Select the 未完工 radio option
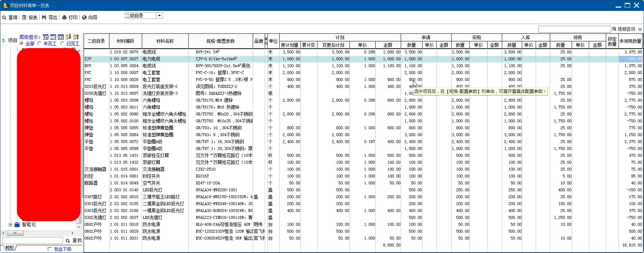 (40, 44)
